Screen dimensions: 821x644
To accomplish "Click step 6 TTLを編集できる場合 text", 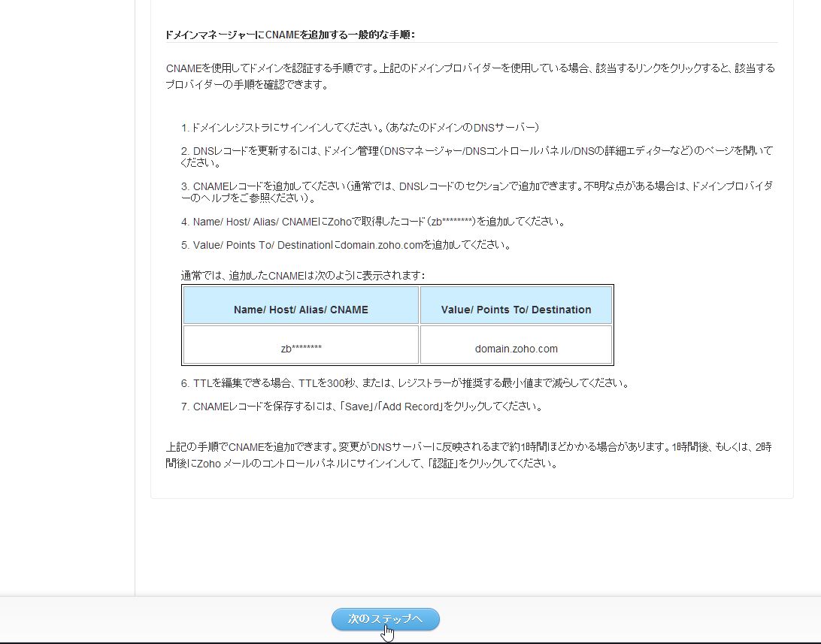I will pyautogui.click(x=405, y=383).
